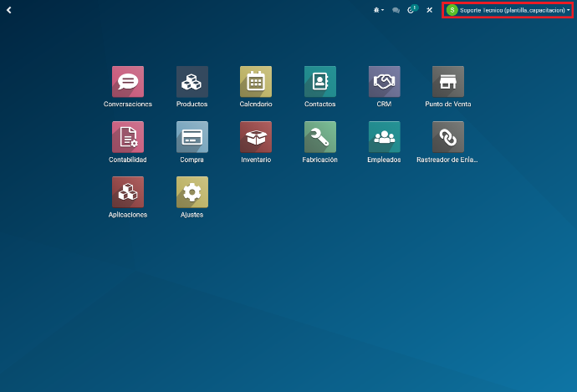This screenshot has width=577, height=392.
Task: Show activities clock notification icon
Action: (x=411, y=10)
